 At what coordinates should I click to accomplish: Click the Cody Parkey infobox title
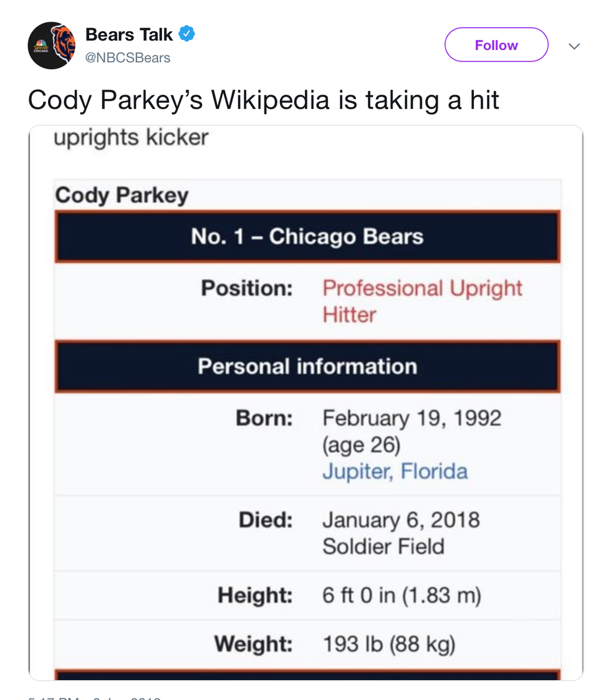(x=122, y=195)
